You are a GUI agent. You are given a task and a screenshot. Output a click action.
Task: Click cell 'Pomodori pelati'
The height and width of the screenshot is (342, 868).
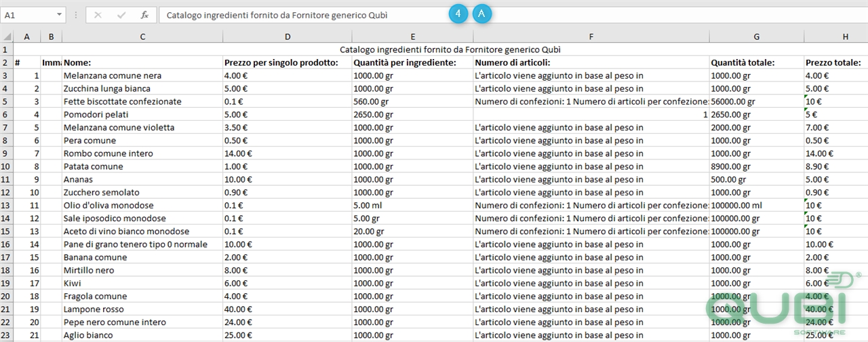(142, 115)
